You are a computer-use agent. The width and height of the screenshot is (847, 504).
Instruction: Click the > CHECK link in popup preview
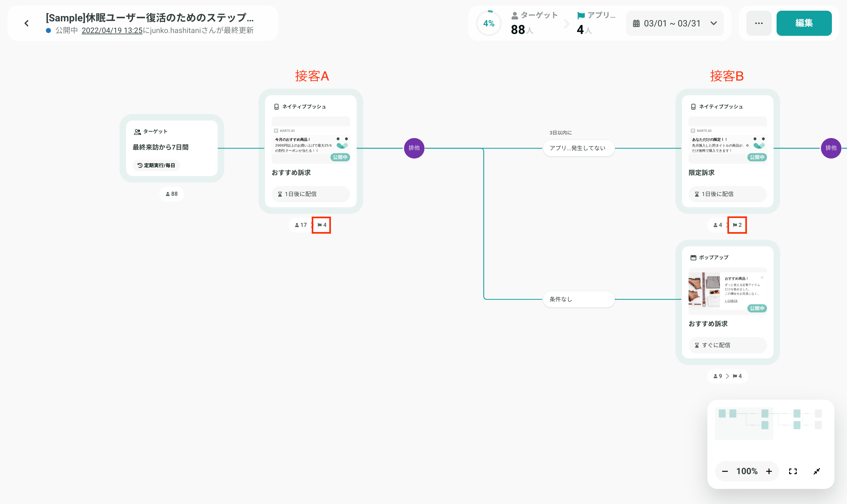tap(731, 301)
